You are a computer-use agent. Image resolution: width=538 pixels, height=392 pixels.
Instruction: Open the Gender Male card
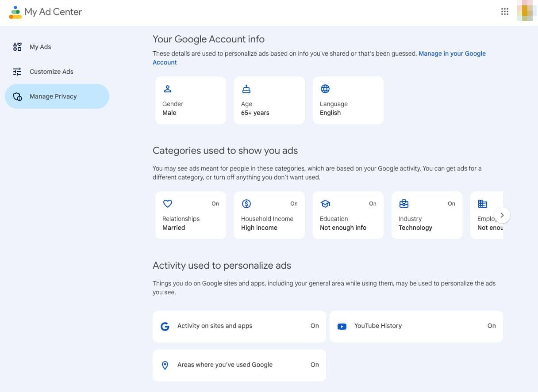tap(191, 100)
